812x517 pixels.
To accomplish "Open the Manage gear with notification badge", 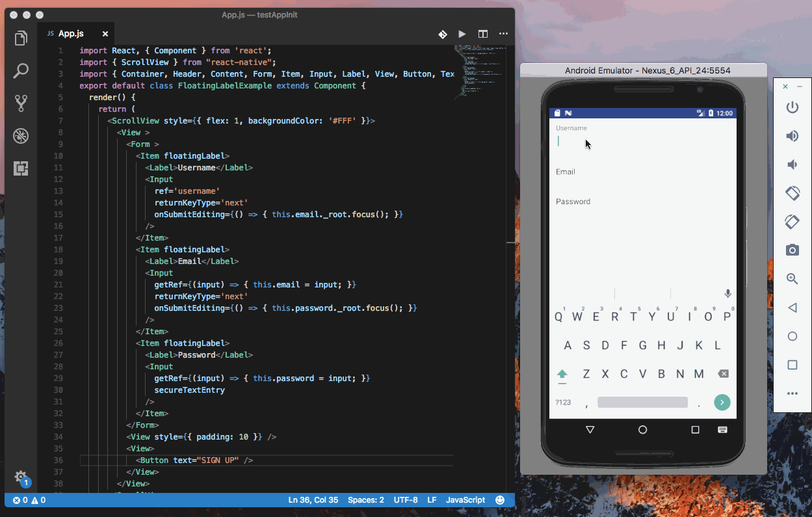I will (x=21, y=477).
